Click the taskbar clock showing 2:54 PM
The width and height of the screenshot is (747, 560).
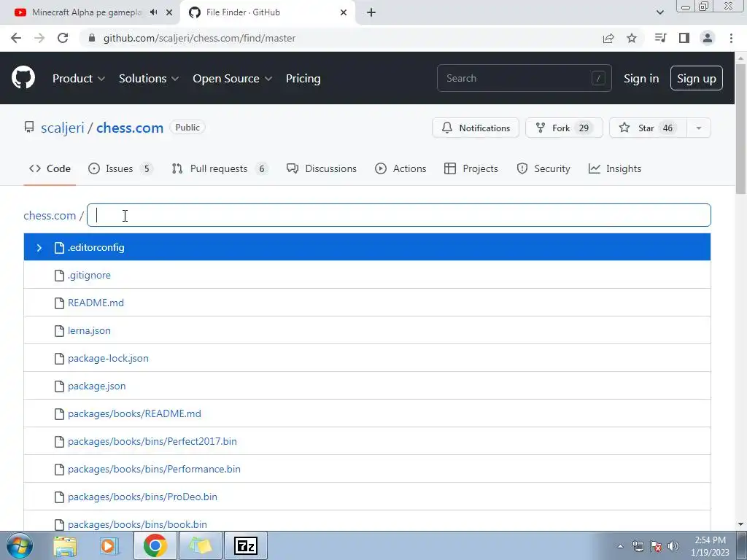pyautogui.click(x=710, y=546)
